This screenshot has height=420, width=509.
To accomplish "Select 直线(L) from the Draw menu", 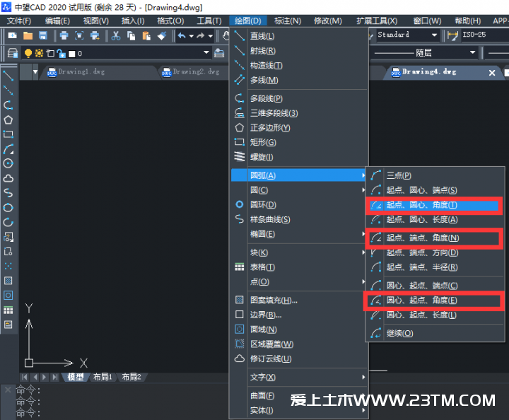I will 300,36.
